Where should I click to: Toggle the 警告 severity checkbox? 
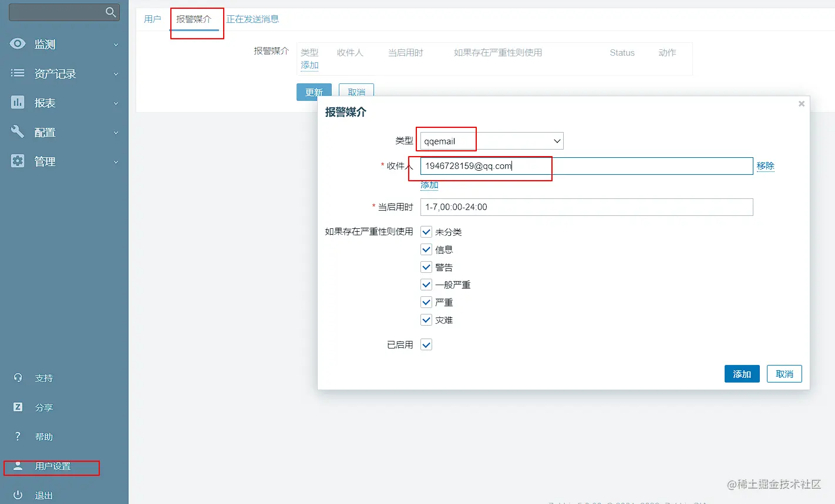(426, 267)
